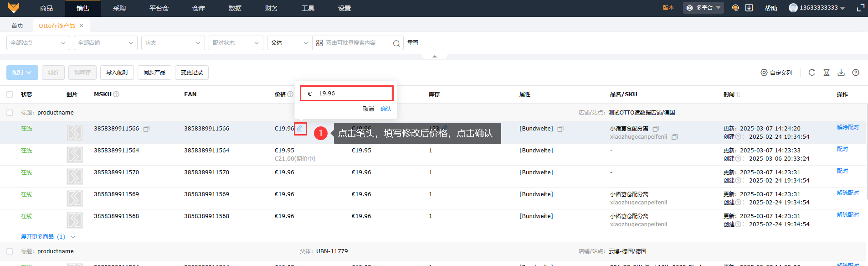Open 数据 menu

[235, 8]
